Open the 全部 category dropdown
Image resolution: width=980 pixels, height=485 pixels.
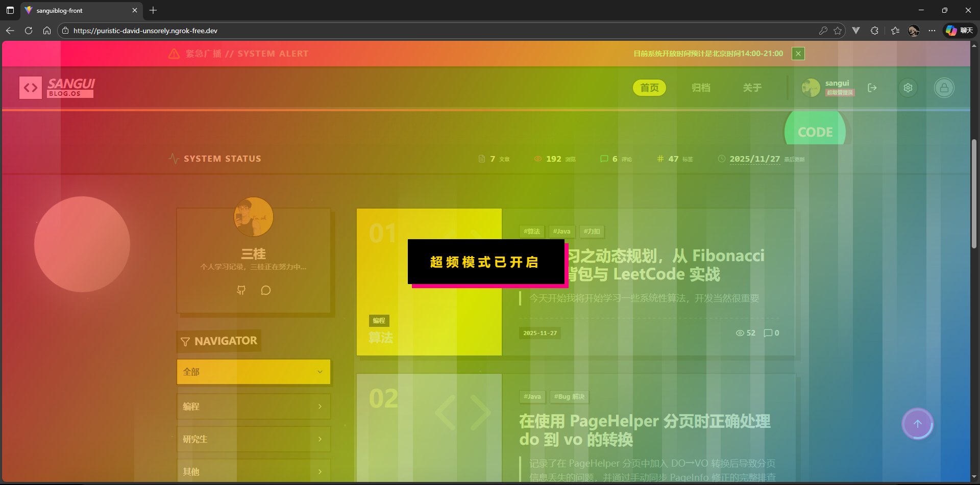coord(253,372)
